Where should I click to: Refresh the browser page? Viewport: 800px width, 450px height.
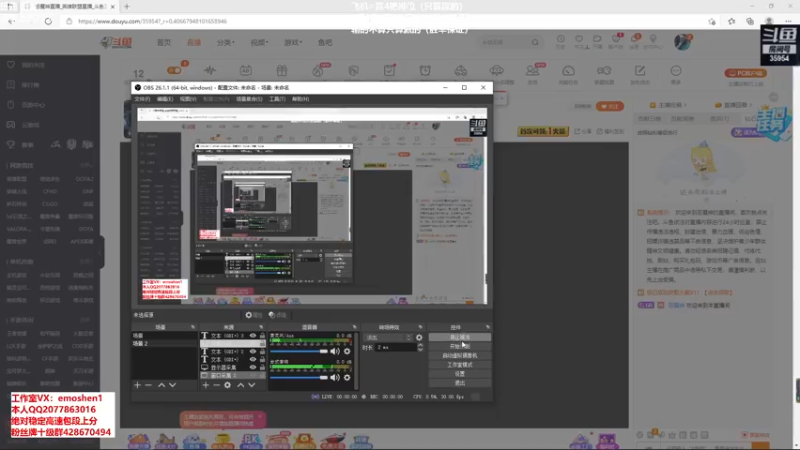coord(48,21)
